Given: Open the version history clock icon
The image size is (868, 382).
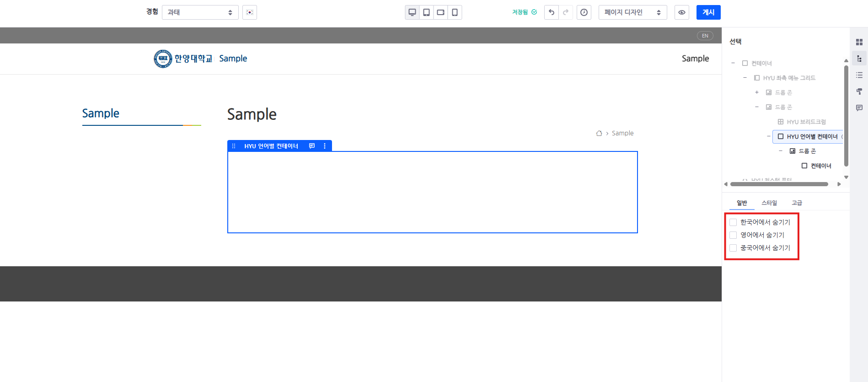Looking at the screenshot, I should (x=584, y=12).
